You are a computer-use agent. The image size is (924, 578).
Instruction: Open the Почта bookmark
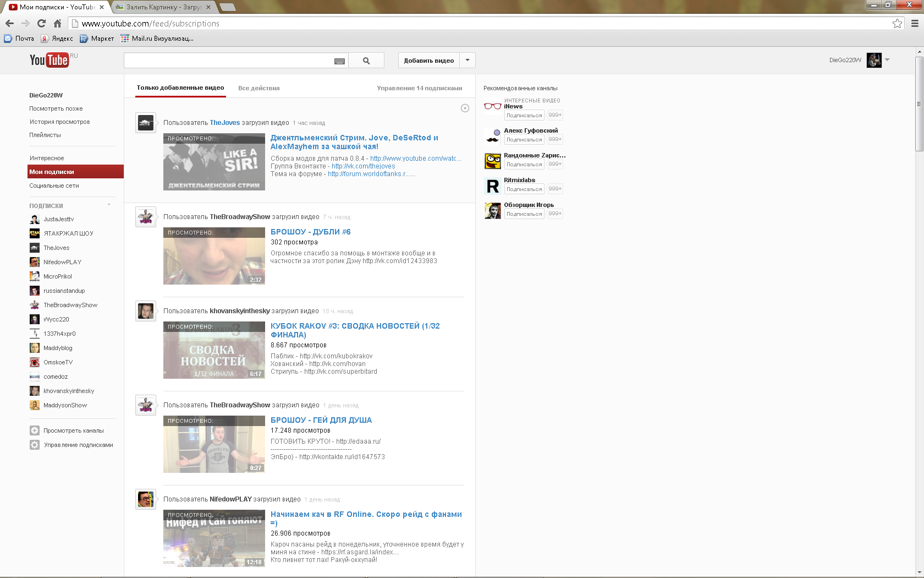coord(19,39)
